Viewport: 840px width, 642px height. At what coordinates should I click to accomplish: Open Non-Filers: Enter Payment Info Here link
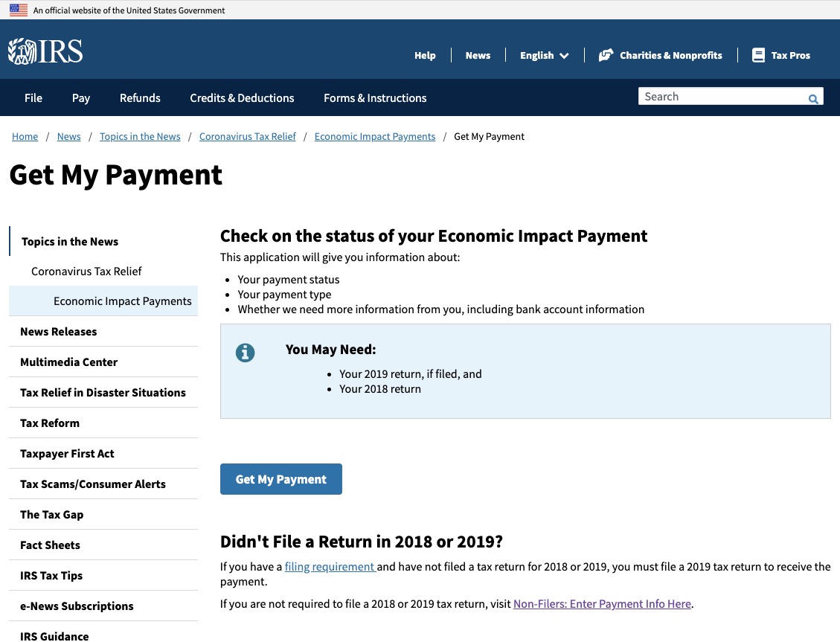(602, 604)
